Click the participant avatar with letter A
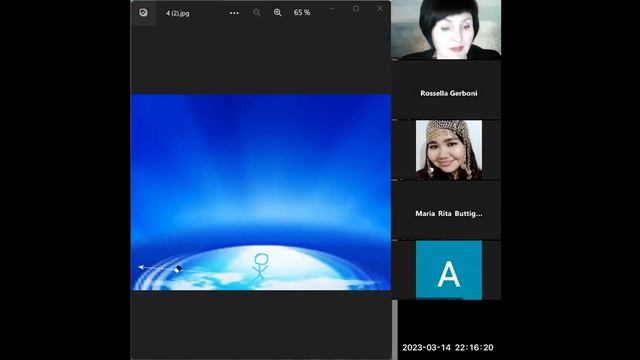640x360 pixels. tap(449, 270)
